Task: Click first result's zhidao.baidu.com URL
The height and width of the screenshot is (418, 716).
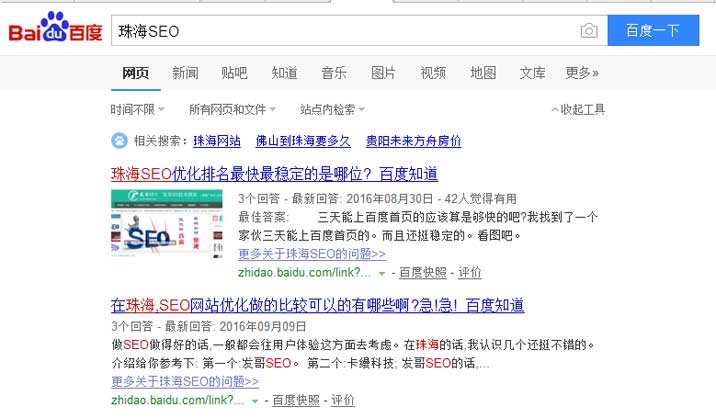Action: point(305,273)
